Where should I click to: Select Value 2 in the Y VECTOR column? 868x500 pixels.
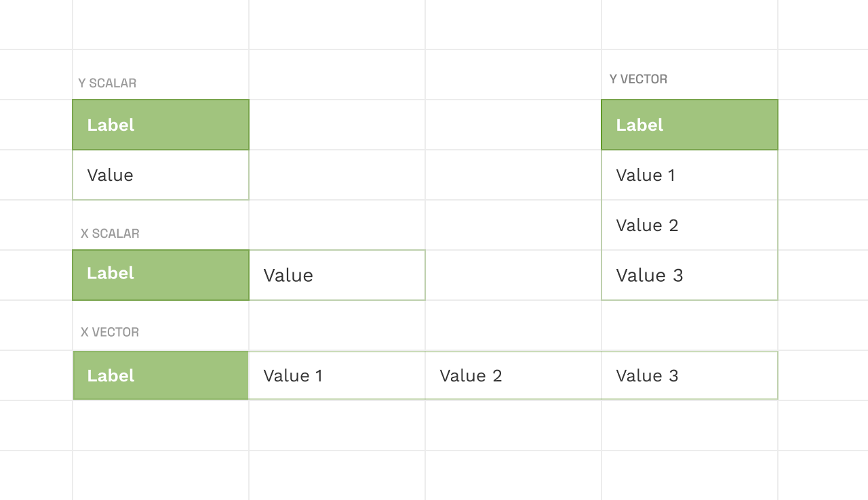click(690, 225)
